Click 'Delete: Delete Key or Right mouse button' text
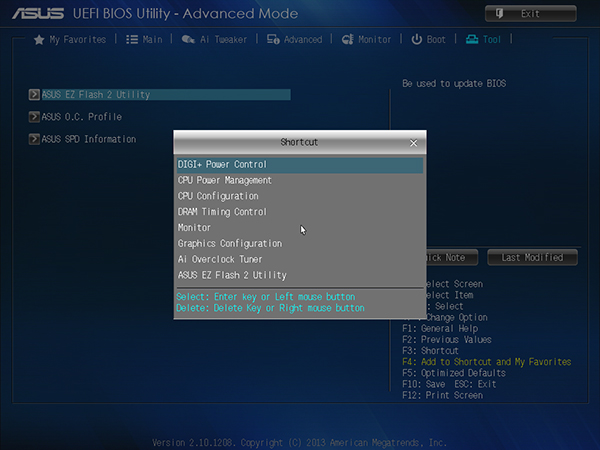This screenshot has height=450, width=600. (x=270, y=308)
